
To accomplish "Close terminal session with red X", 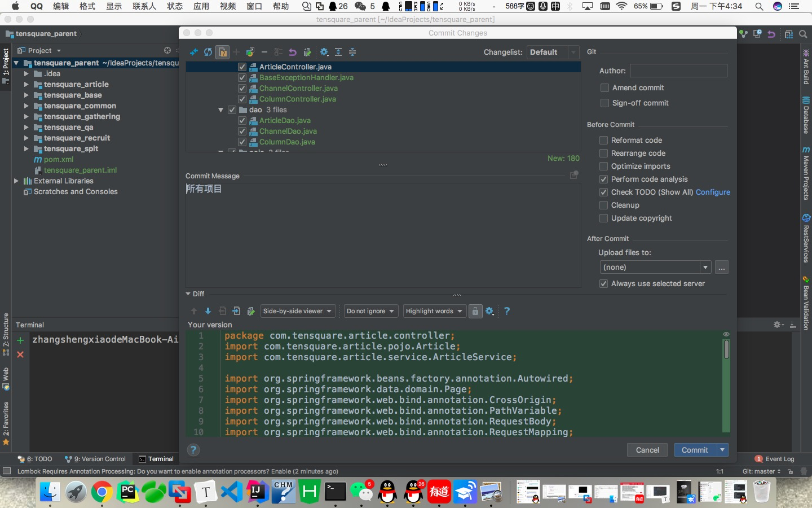I will [x=20, y=354].
